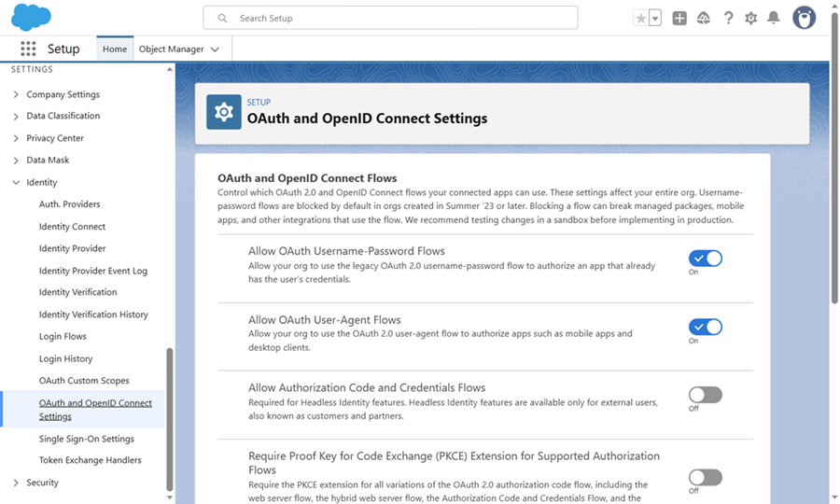Go to Single Sign-On Settings
The height and width of the screenshot is (504, 840).
(86, 439)
